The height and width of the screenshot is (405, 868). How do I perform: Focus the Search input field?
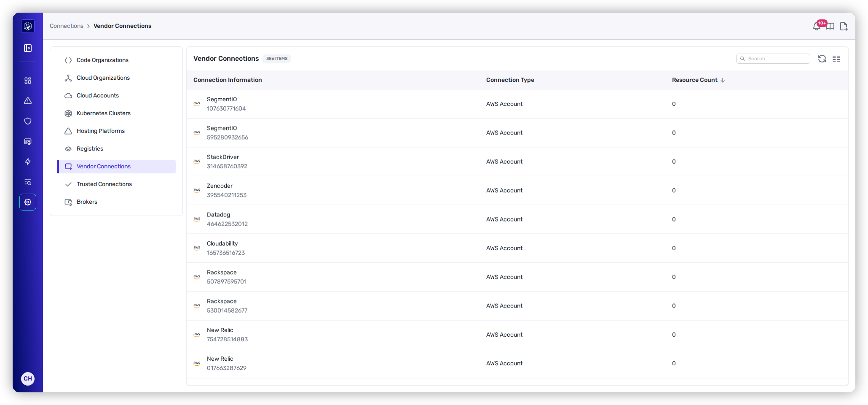[773, 59]
